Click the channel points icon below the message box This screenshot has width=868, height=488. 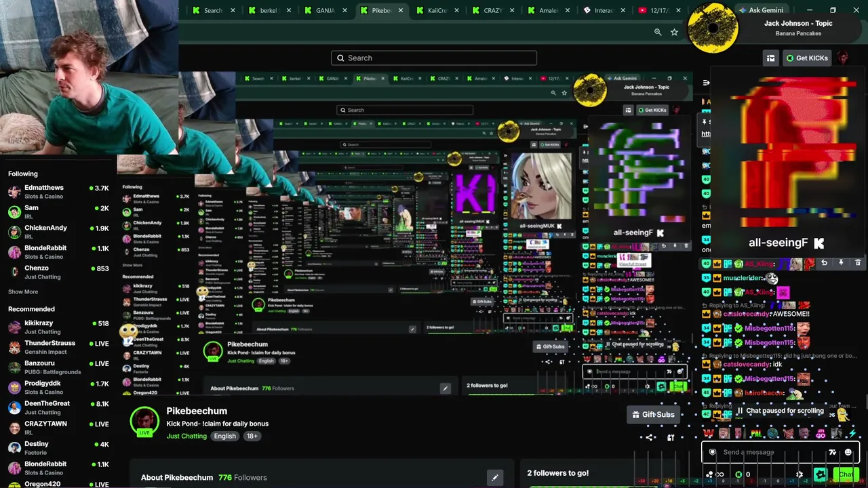[x=709, y=474]
